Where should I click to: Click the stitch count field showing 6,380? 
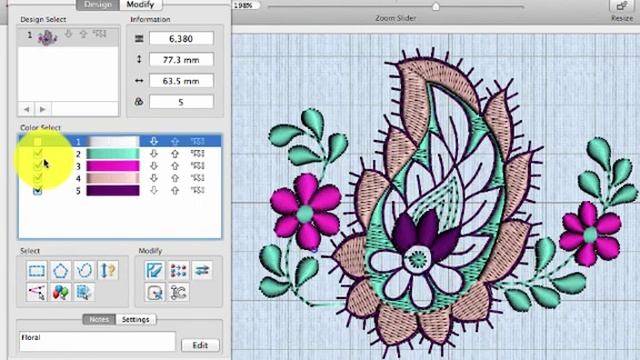pos(181,39)
